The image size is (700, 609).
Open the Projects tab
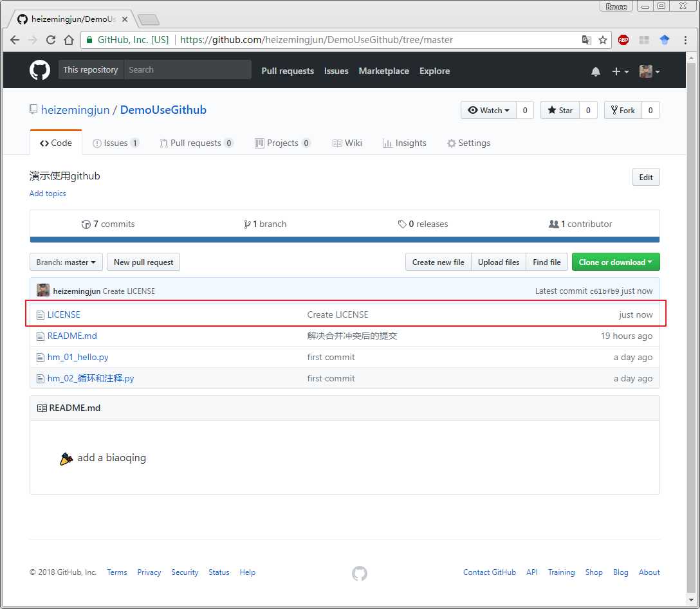tap(282, 143)
